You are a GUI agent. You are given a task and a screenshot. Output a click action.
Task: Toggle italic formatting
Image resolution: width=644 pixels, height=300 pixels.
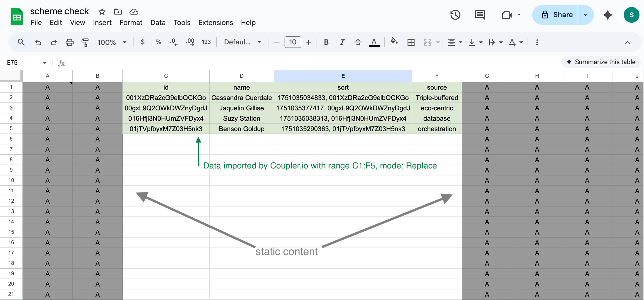(x=342, y=42)
